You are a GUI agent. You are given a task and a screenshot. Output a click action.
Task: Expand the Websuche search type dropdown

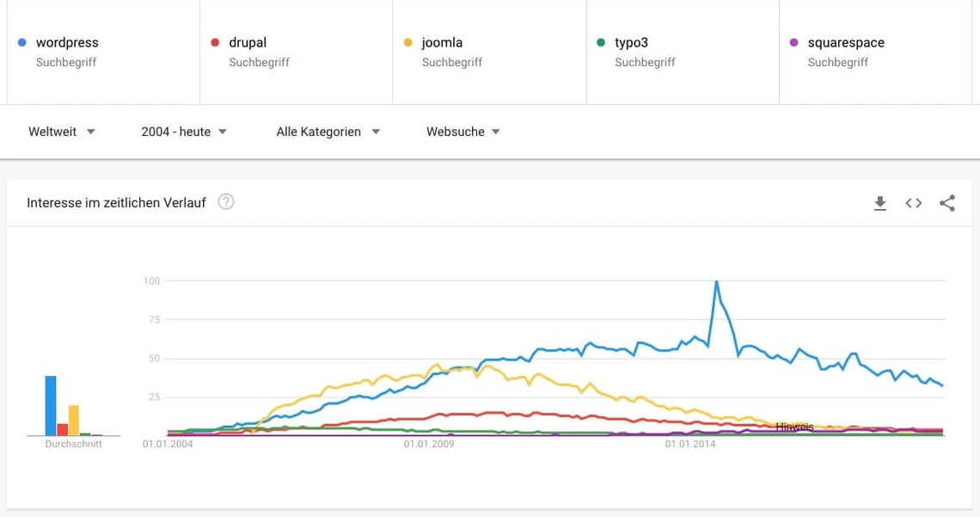pyautogui.click(x=463, y=132)
